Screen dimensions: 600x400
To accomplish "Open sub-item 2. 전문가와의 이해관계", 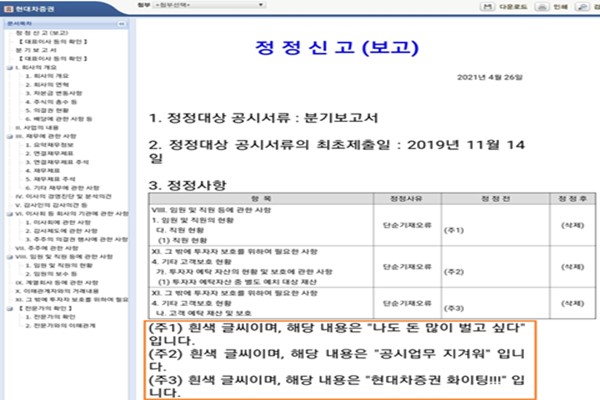I will click(60, 326).
